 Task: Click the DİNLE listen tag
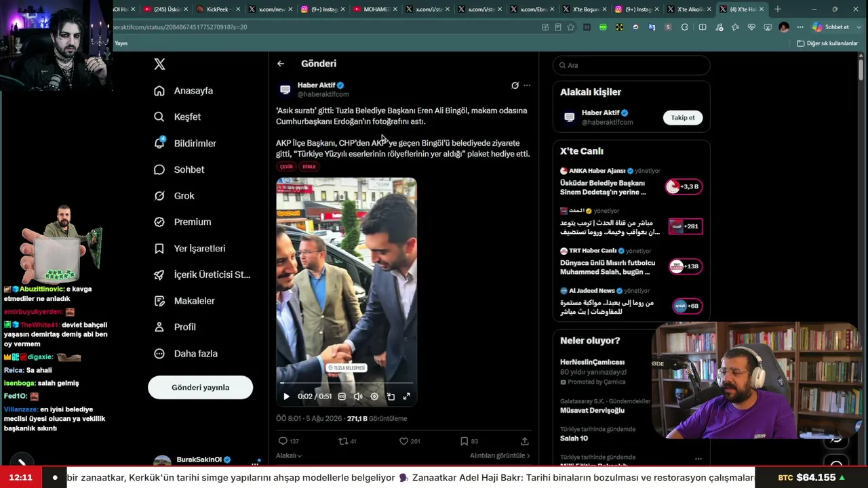click(309, 167)
